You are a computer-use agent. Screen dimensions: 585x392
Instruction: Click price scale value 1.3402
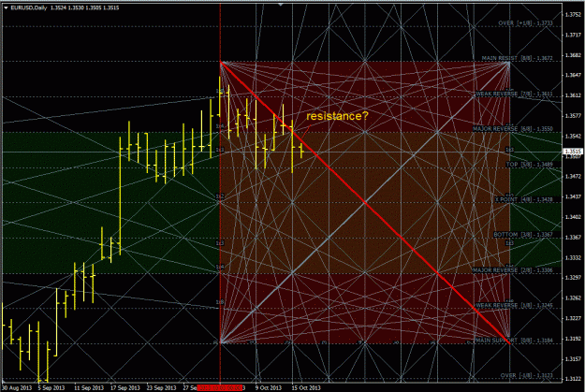(x=573, y=217)
